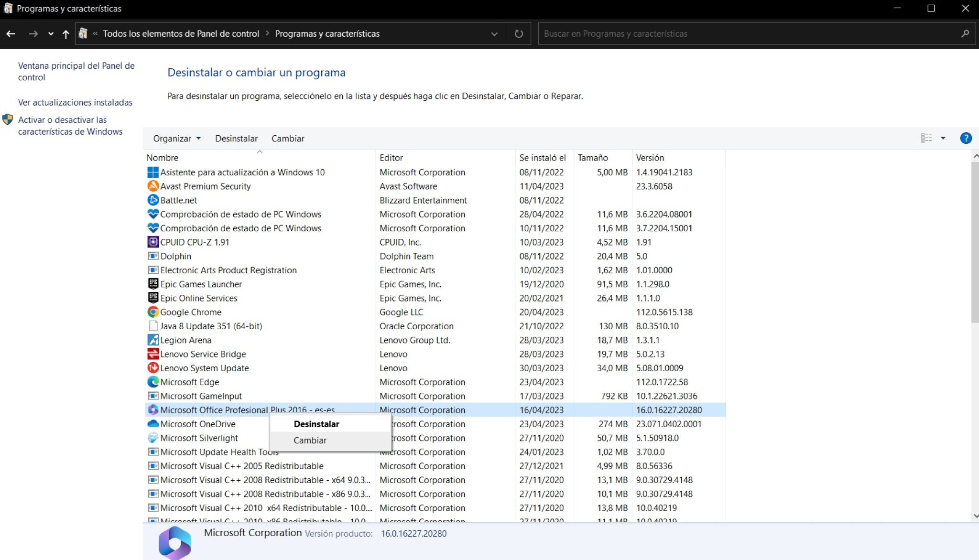Refresh the program list
Image resolution: width=979 pixels, height=560 pixels.
(518, 33)
